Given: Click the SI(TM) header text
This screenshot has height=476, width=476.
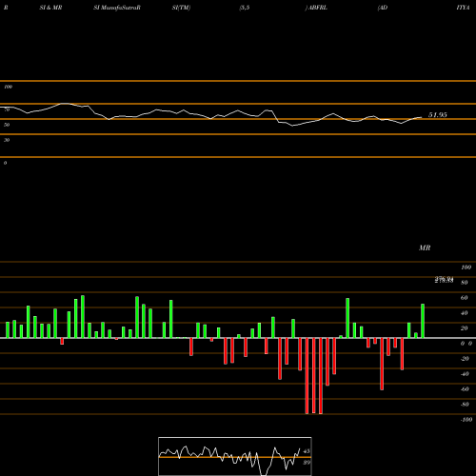Looking at the screenshot, I should pyautogui.click(x=181, y=8).
